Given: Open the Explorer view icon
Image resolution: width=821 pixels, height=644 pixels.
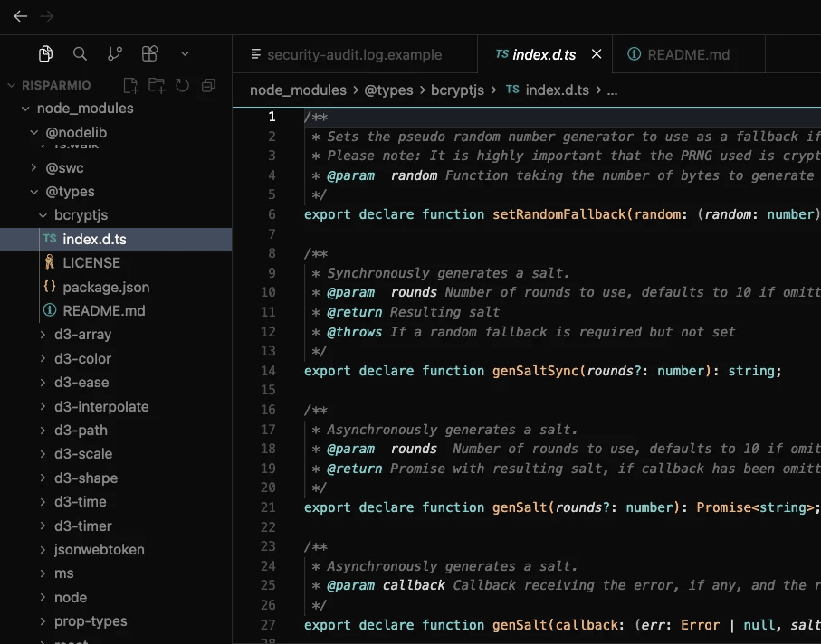Looking at the screenshot, I should point(46,54).
